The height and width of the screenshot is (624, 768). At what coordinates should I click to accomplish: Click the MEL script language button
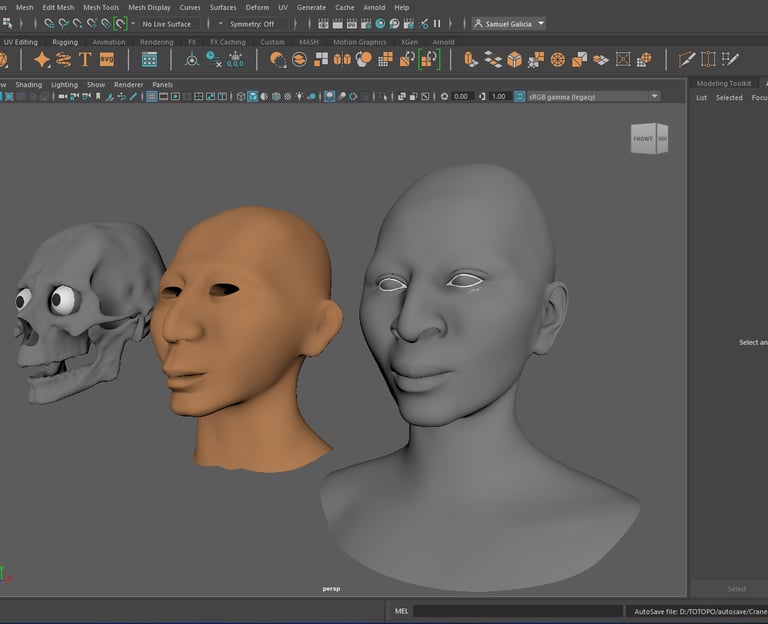click(401, 611)
